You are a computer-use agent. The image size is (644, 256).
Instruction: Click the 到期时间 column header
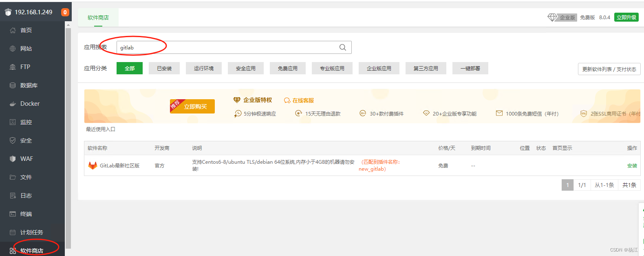[x=481, y=148]
